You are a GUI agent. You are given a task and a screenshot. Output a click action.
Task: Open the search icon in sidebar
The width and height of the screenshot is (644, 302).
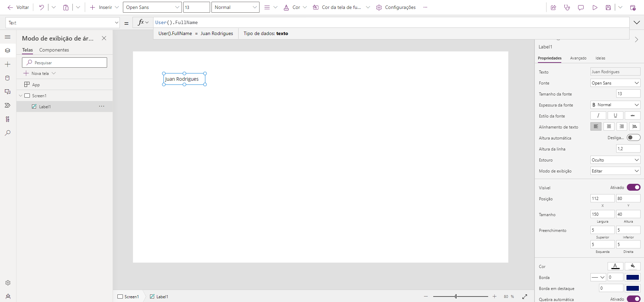(x=8, y=133)
